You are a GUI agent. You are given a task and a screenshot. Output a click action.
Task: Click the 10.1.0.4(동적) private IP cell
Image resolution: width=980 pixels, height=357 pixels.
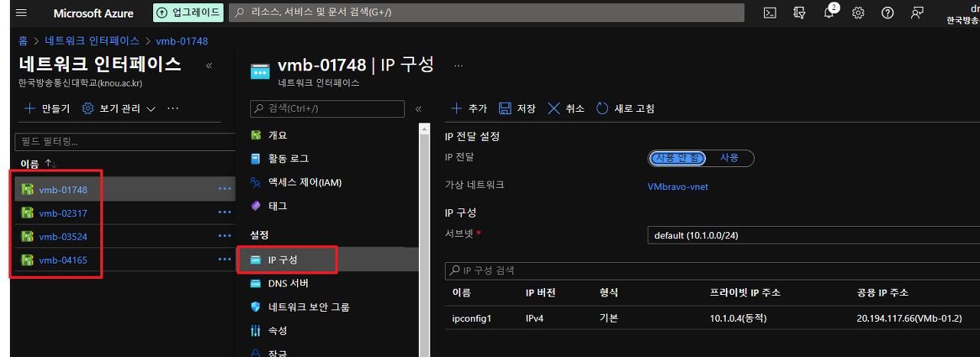point(738,318)
